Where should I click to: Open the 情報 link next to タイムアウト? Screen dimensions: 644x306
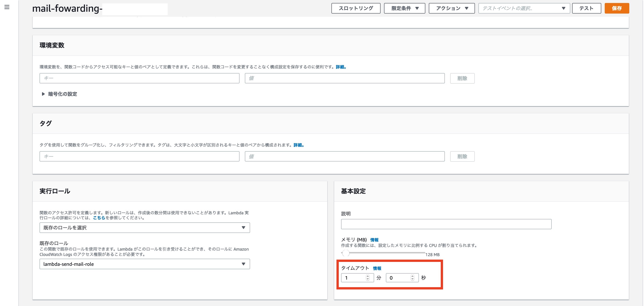pos(377,269)
